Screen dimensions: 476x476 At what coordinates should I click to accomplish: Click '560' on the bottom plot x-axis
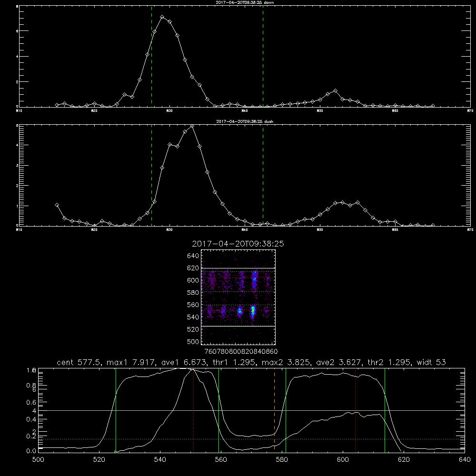coord(221,460)
